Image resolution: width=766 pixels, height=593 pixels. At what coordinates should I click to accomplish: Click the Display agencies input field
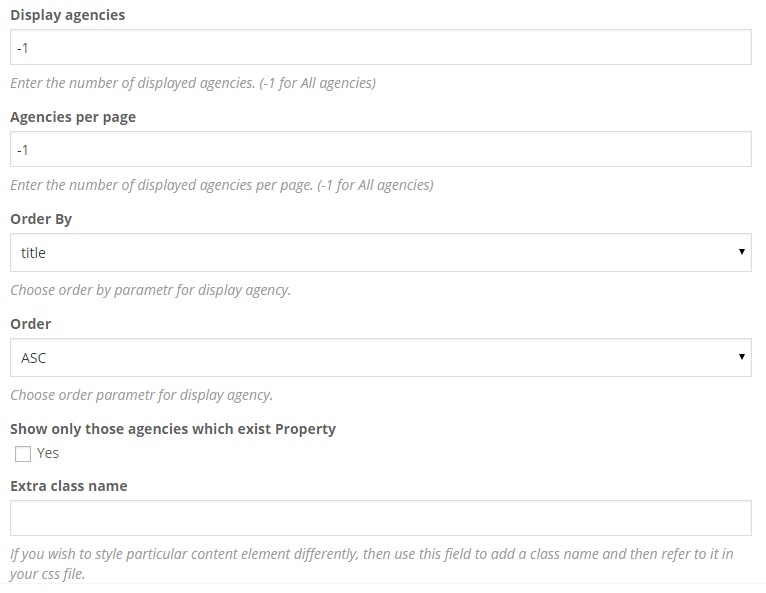click(x=380, y=47)
